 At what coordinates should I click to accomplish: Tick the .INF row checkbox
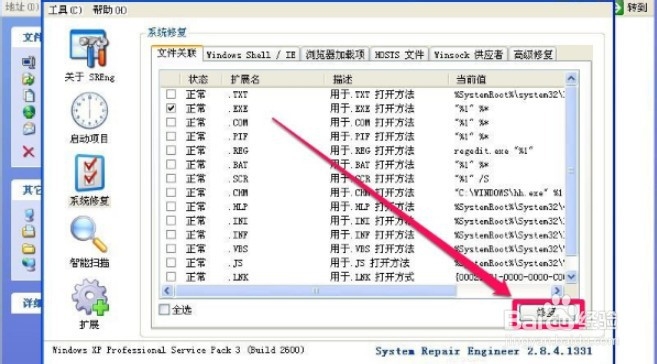171,234
